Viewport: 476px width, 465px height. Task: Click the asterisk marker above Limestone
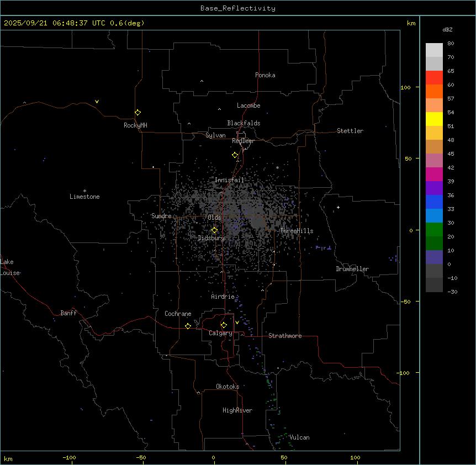(x=84, y=191)
